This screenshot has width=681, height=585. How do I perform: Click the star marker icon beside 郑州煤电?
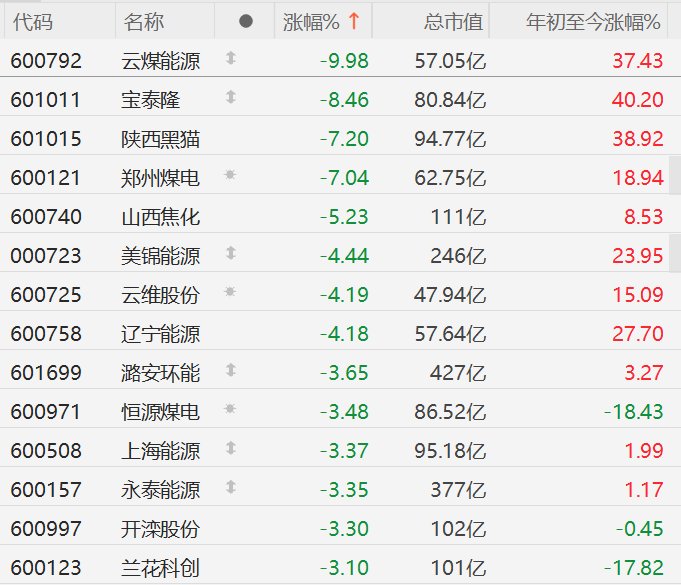point(231,176)
